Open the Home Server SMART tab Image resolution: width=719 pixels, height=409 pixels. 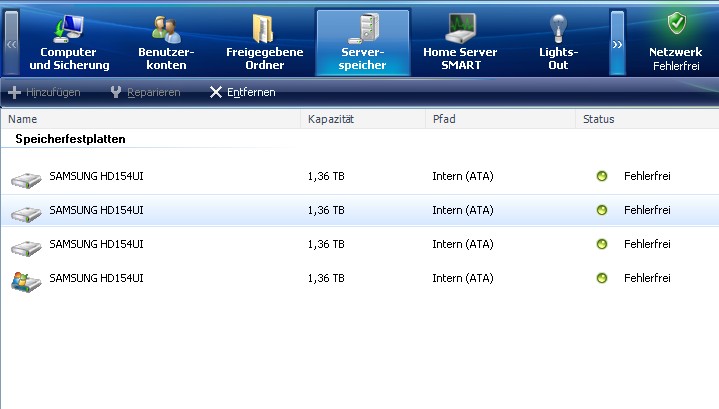460,43
